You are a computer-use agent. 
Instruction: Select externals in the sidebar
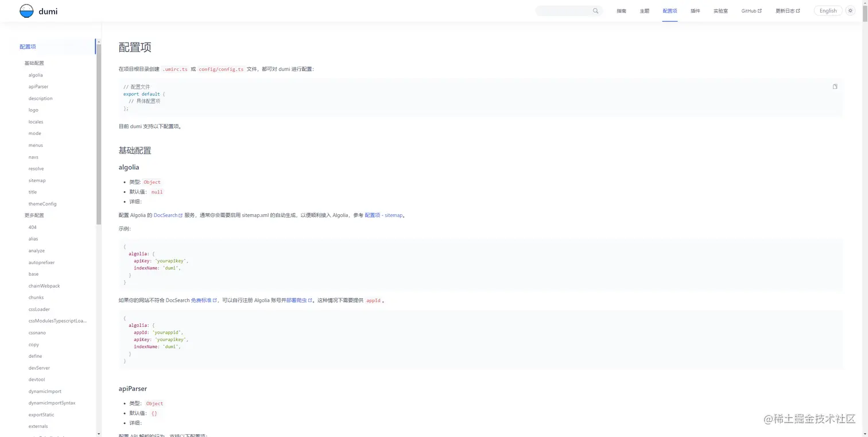[x=38, y=427]
